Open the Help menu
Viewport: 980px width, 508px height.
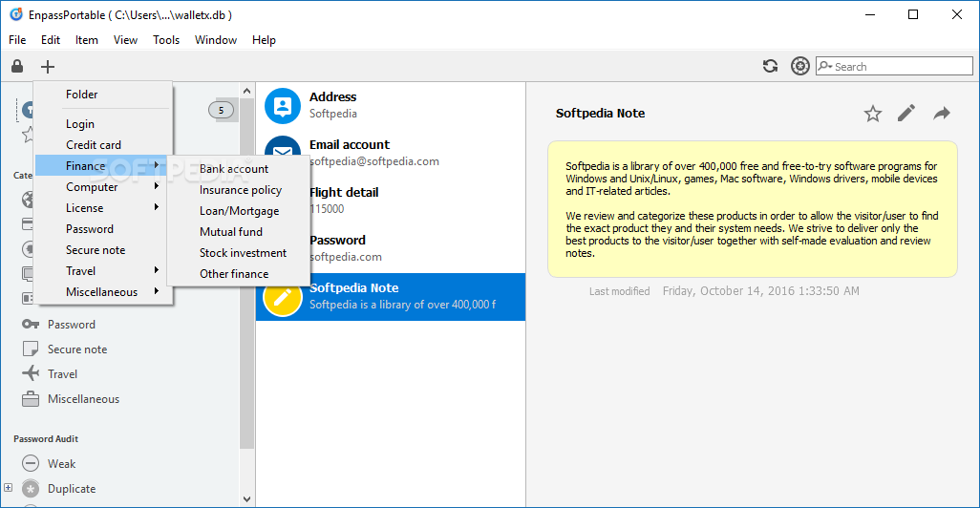pos(264,40)
